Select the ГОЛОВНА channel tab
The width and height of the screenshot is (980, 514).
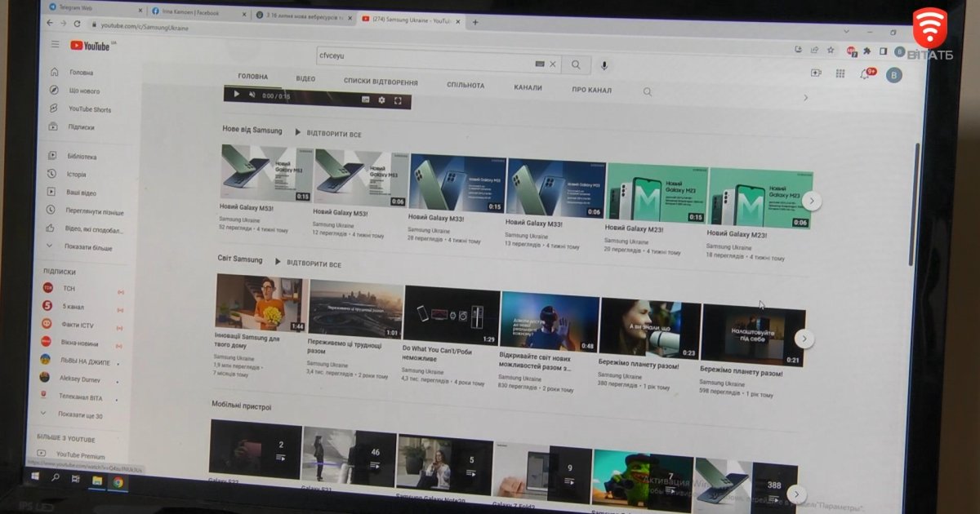pyautogui.click(x=253, y=78)
